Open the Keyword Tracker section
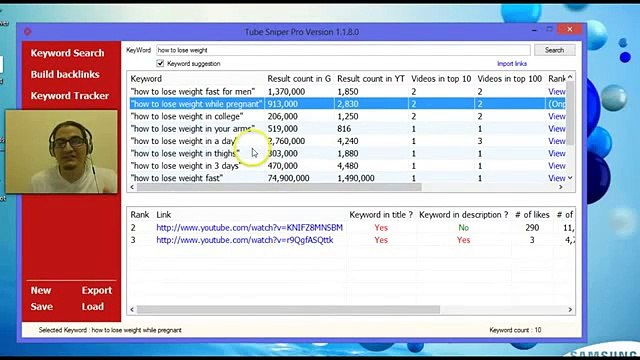Screen dimensions: 640x360 (x=70, y=96)
